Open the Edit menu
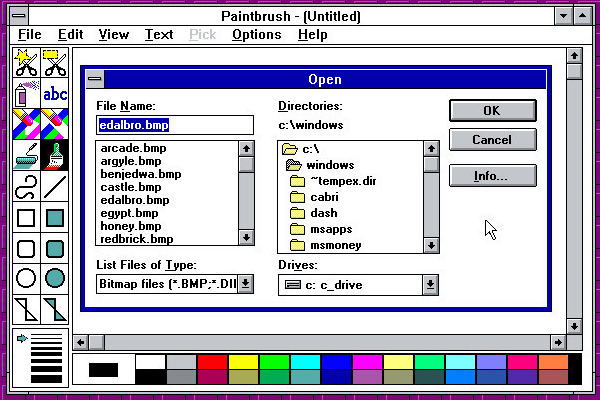 (70, 35)
